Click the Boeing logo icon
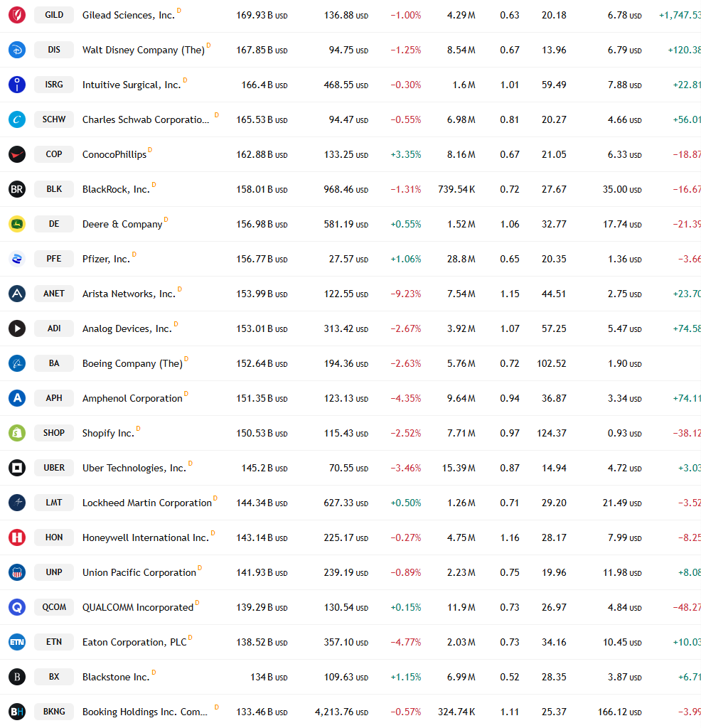The width and height of the screenshot is (701, 728). (17, 363)
